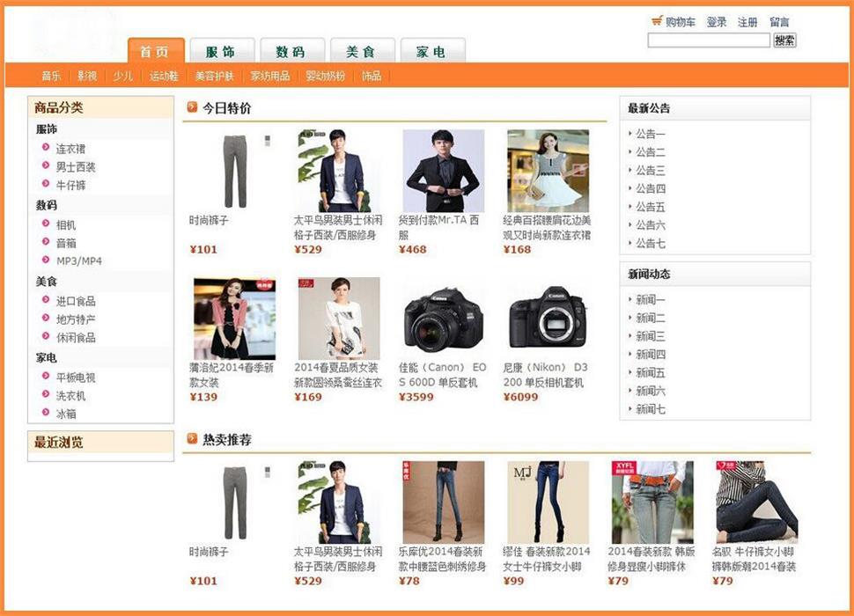The height and width of the screenshot is (616, 854).
Task: Open the ¥78 乐库优 jeans thumbnail
Action: [444, 502]
